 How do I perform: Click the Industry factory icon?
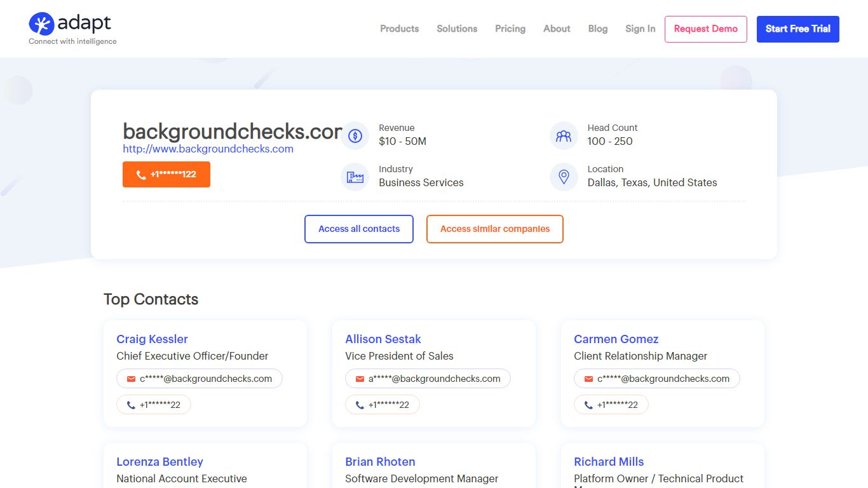click(x=355, y=177)
